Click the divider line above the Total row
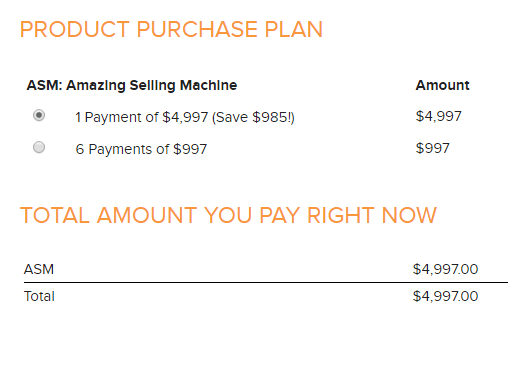Image resolution: width=522 pixels, height=376 pixels. click(x=266, y=282)
